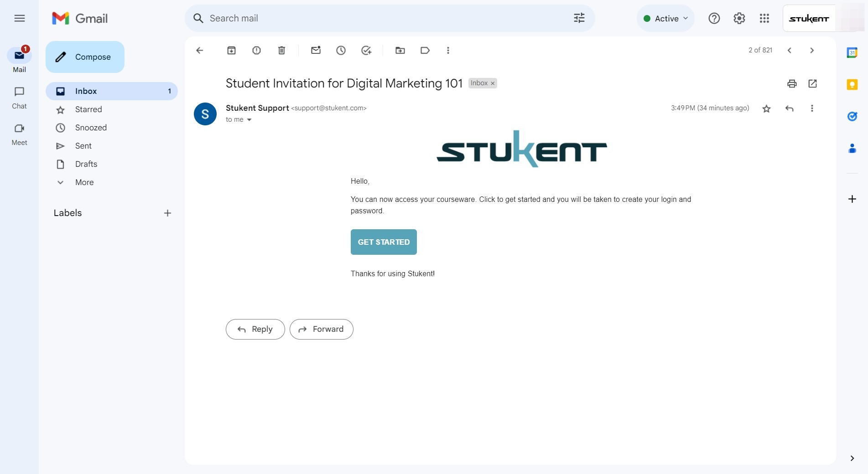Open message More options beside reply icon
This screenshot has width=868, height=474.
click(x=812, y=108)
